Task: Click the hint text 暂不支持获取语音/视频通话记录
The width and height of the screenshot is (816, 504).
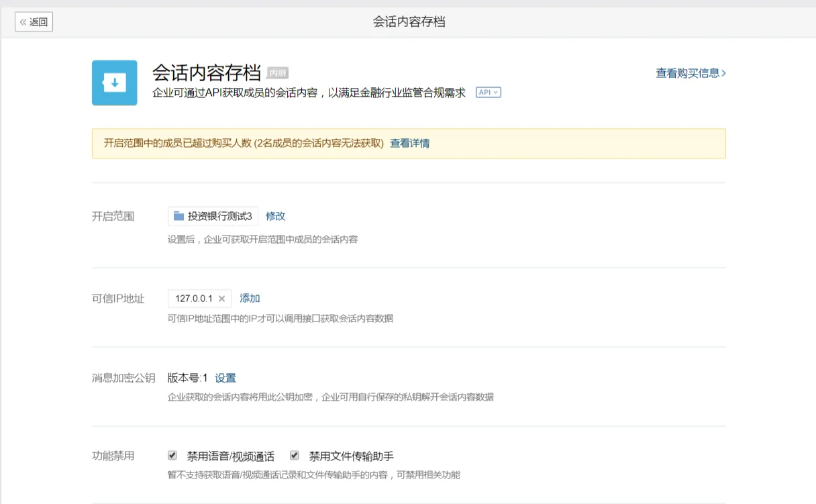Action: [314, 474]
